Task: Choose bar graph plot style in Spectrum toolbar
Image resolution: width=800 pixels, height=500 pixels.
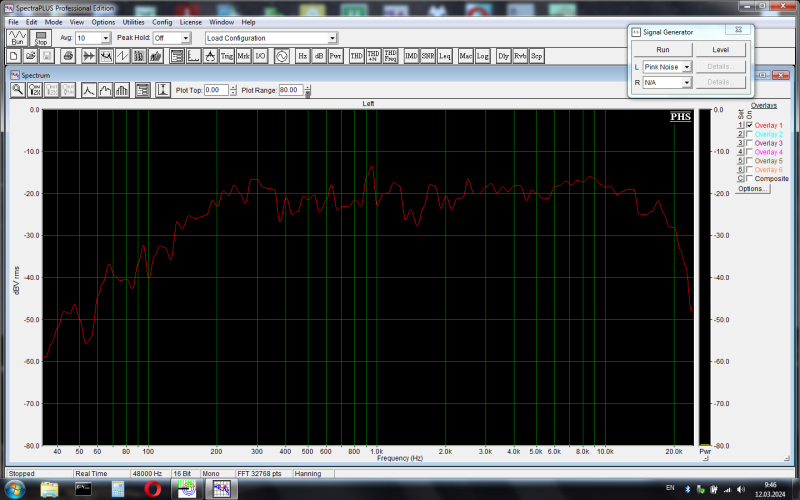Action: [x=122, y=90]
